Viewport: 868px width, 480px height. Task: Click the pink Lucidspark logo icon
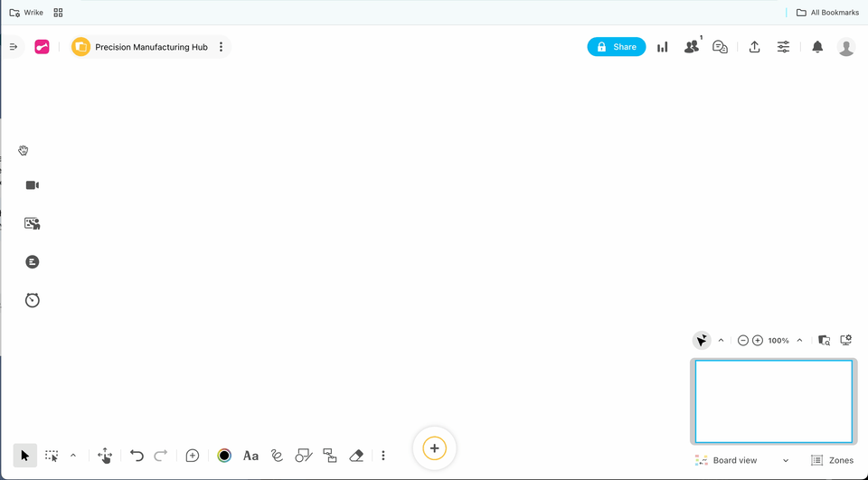42,47
